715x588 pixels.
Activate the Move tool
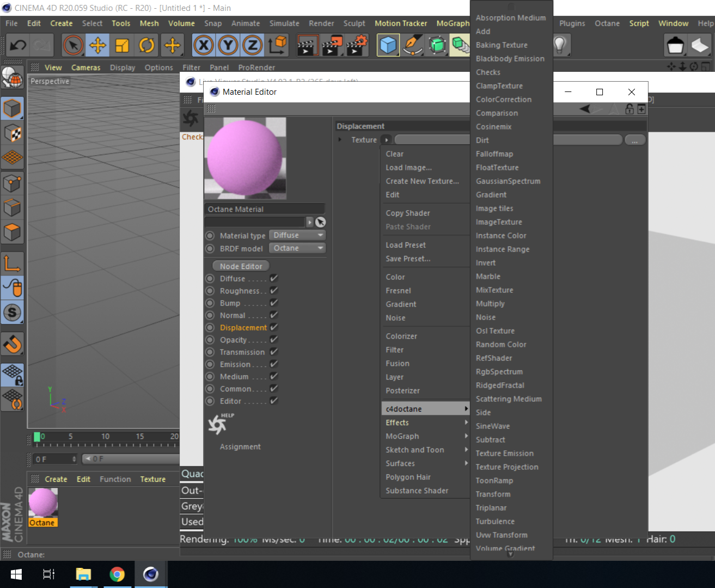[97, 45]
